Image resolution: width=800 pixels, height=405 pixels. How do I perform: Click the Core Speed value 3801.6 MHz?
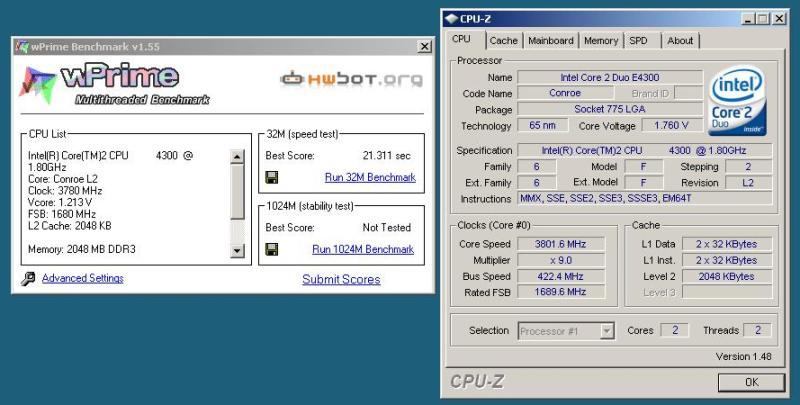pyautogui.click(x=561, y=244)
